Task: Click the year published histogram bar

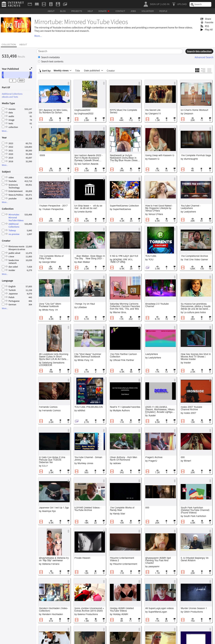Action: click(17, 75)
